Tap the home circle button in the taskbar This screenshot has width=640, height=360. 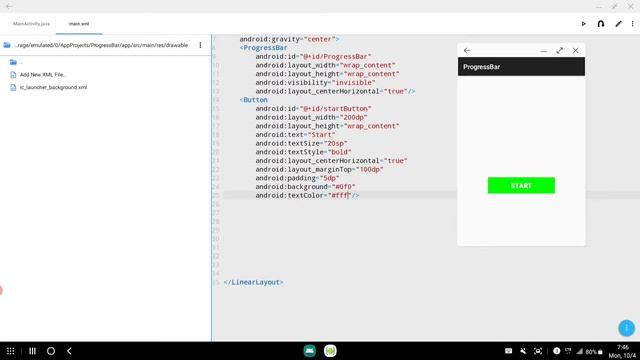[x=51, y=351]
